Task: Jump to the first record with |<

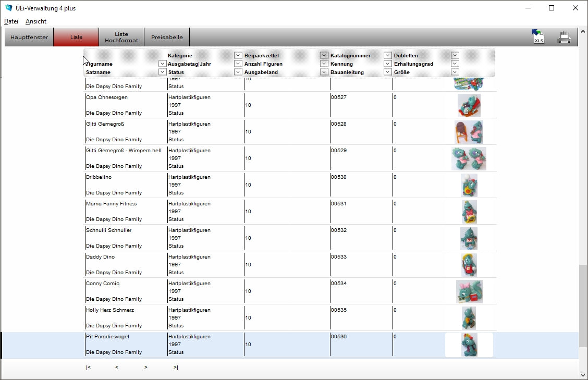Action: (x=88, y=367)
